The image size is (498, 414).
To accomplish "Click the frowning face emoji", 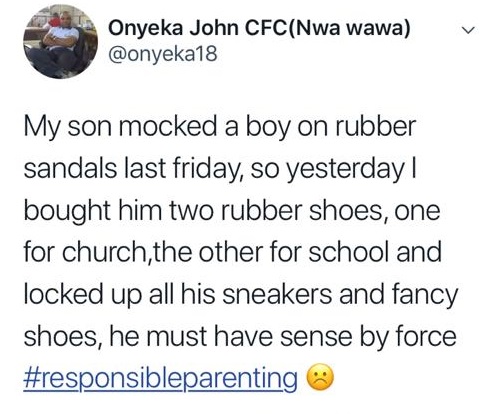I will (x=319, y=378).
